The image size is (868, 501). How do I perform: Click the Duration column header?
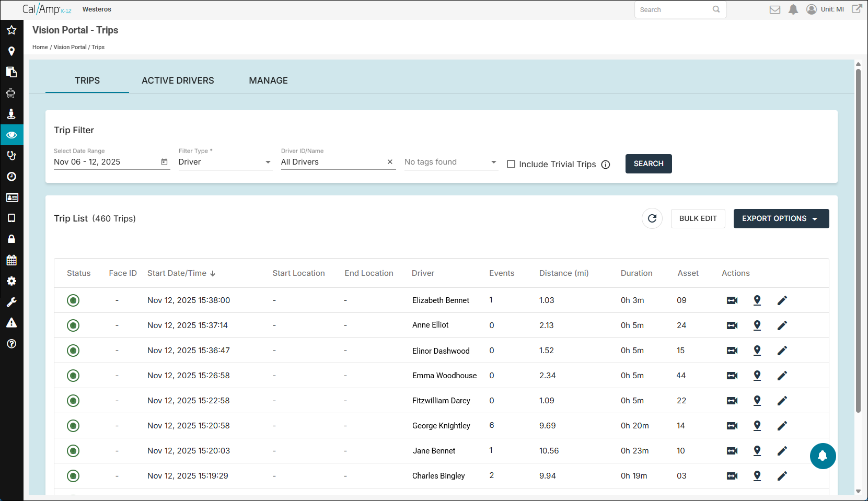tap(636, 273)
